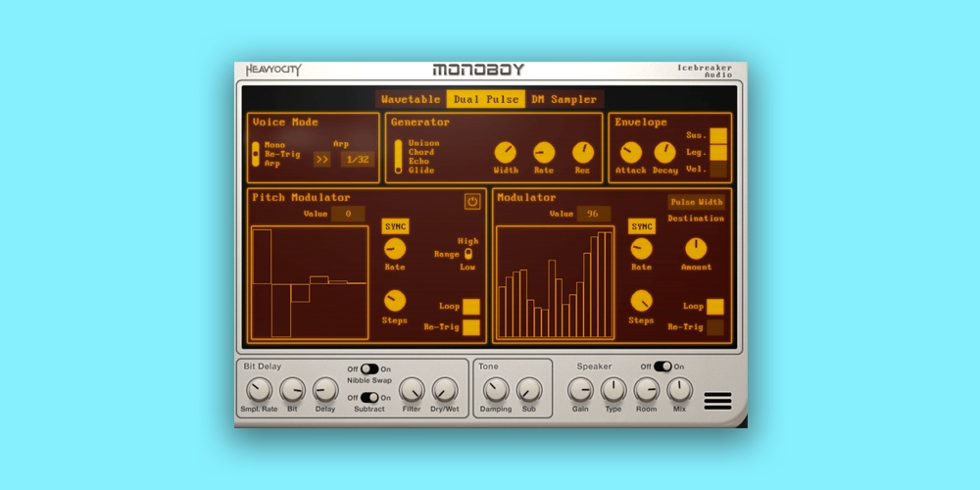
Task: Toggle the Sus. envelope switch
Action: click(x=718, y=135)
